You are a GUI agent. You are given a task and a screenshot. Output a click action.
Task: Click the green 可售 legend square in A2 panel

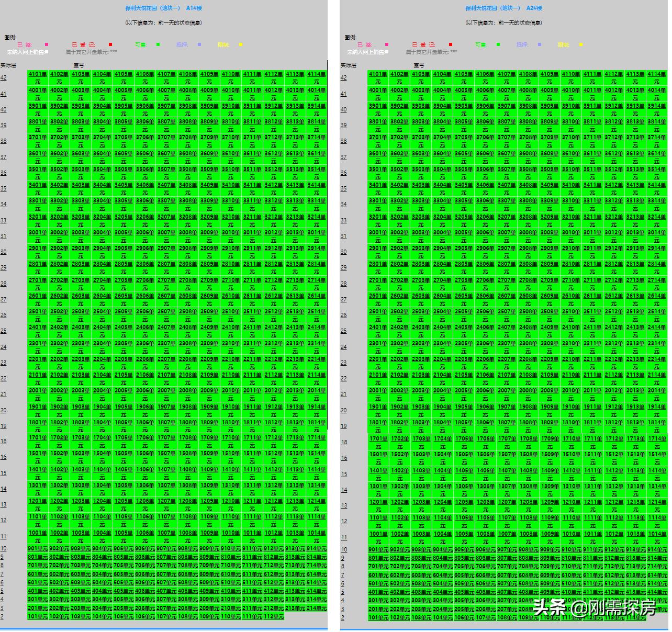click(x=498, y=44)
